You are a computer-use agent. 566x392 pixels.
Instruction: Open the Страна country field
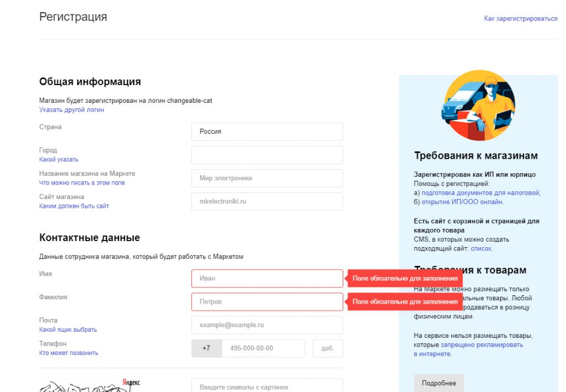267,132
